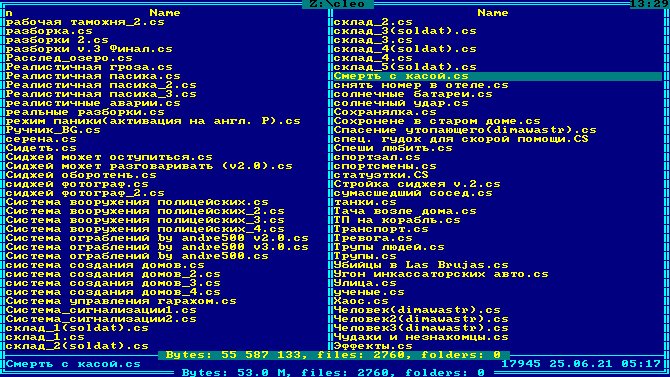Image resolution: width=670 pixels, height=377 pixels.
Task: Select Расслед_озеро.cs in left panel
Action: pos(69,58)
